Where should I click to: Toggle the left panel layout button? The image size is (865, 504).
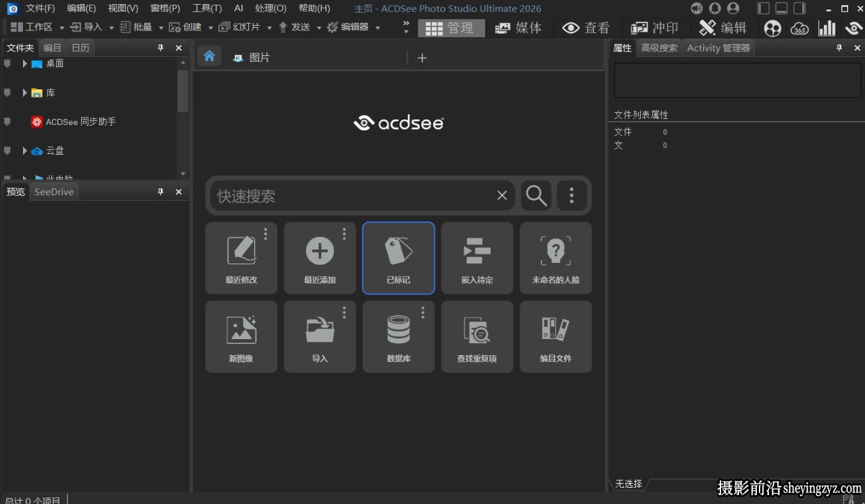[x=763, y=8]
